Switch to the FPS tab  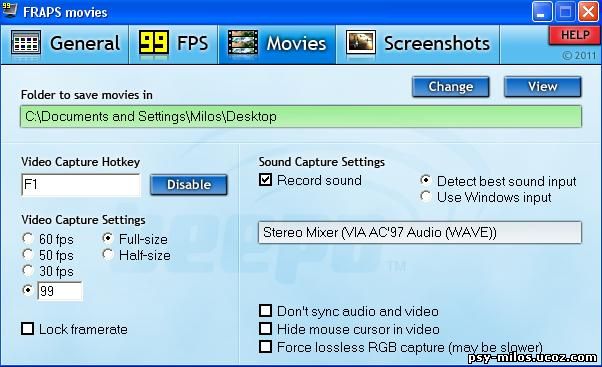click(174, 44)
